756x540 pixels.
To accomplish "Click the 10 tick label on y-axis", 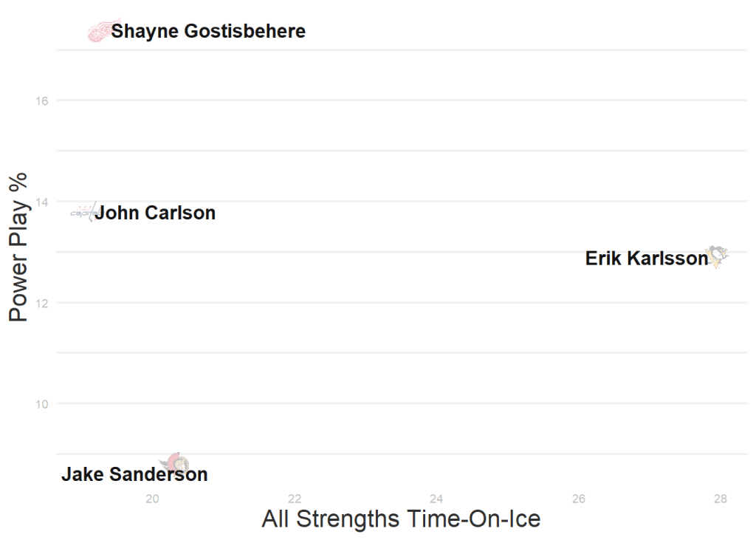I will 42,404.
